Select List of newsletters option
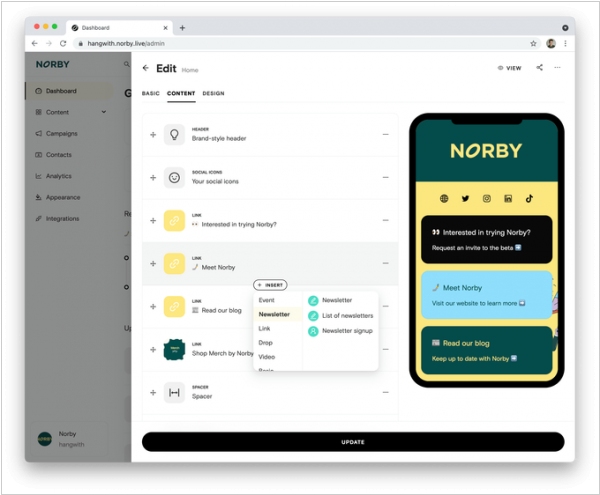 pos(341,316)
